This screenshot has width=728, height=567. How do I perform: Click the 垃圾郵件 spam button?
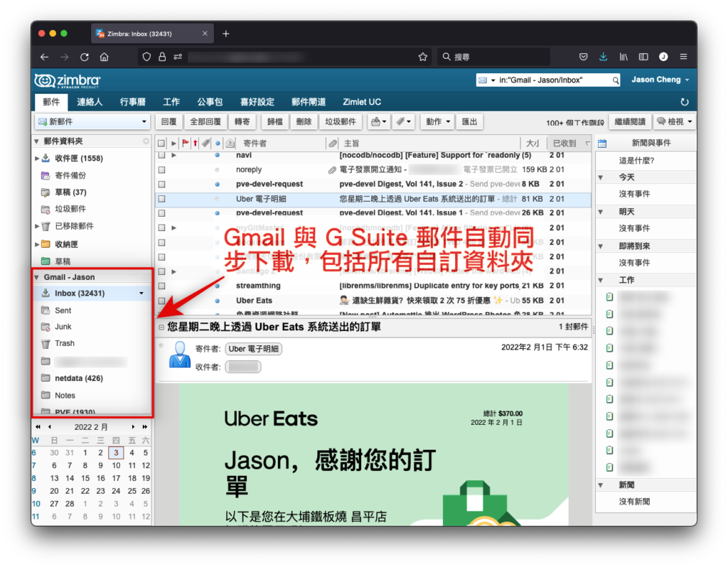coord(341,122)
